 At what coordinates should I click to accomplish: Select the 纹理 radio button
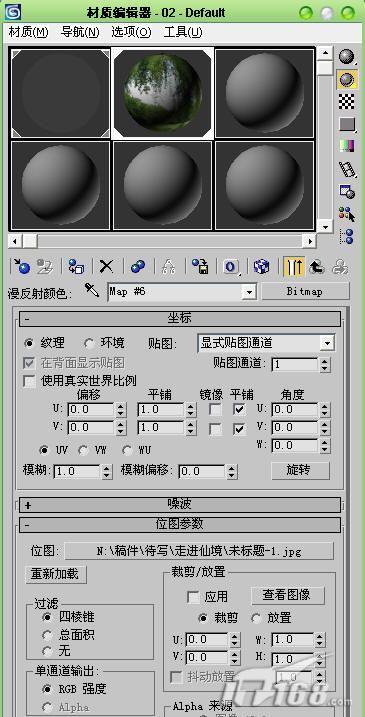click(x=29, y=342)
